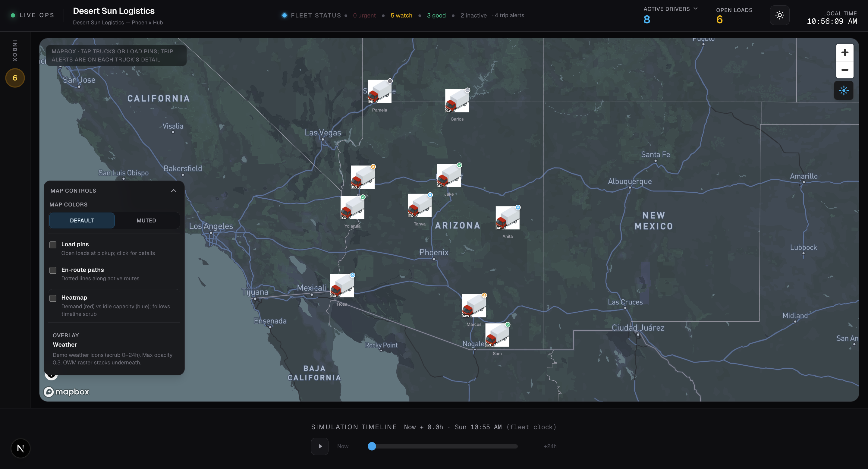This screenshot has height=469, width=868.
Task: Collapse the Map Controls panel
Action: point(174,191)
